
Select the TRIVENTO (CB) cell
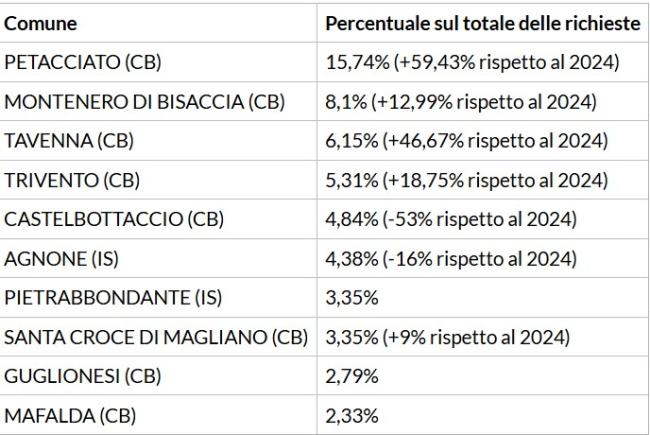coord(72,180)
